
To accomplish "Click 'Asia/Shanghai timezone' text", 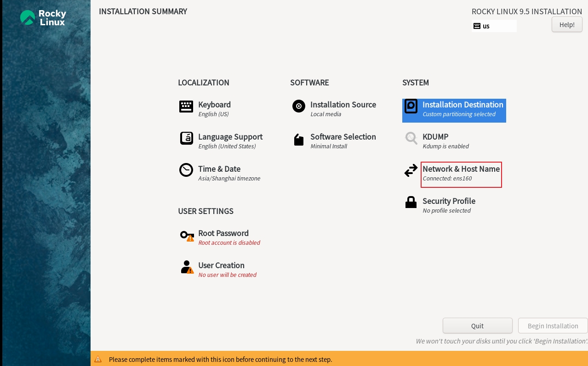I will click(x=229, y=179).
